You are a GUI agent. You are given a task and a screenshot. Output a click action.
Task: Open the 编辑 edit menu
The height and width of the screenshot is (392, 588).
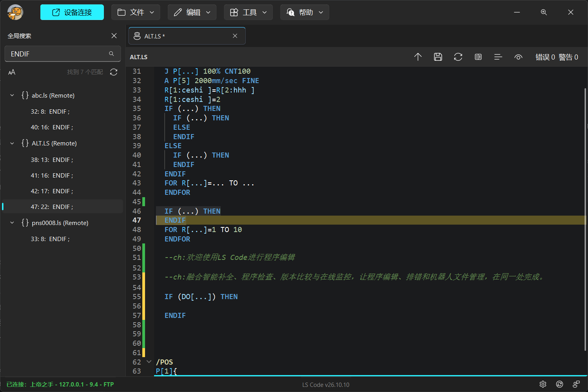pos(192,12)
